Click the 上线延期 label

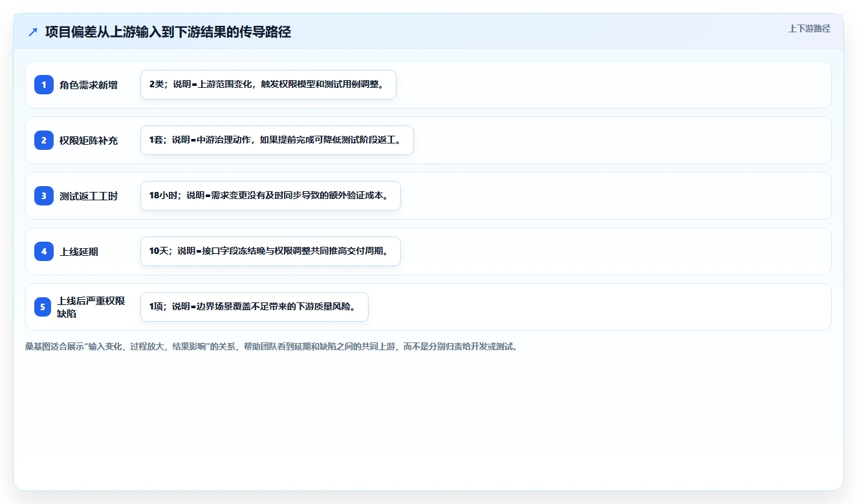click(x=79, y=251)
